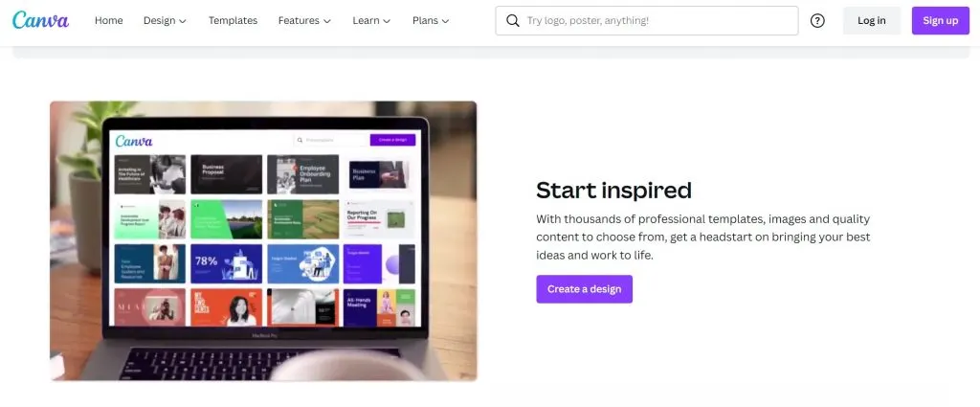Click Create a design under Start inspired
The width and height of the screenshot is (980, 407).
pyautogui.click(x=585, y=289)
